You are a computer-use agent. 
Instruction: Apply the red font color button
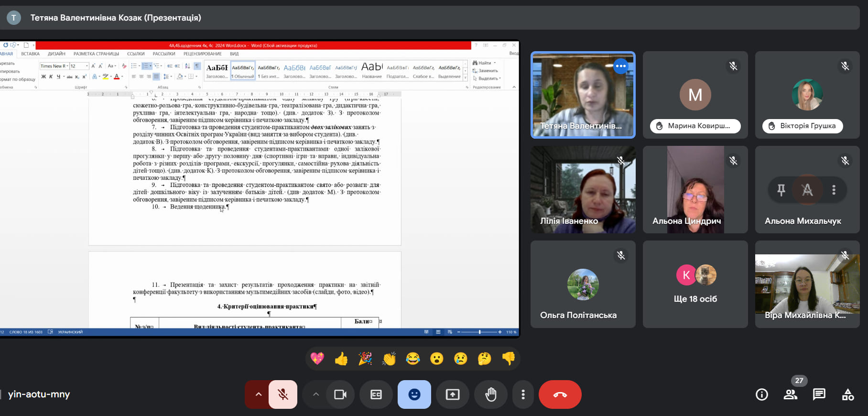117,77
